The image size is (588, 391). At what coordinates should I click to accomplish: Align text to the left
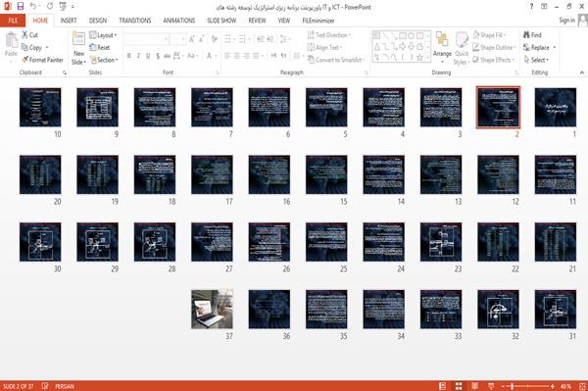[x=227, y=56]
